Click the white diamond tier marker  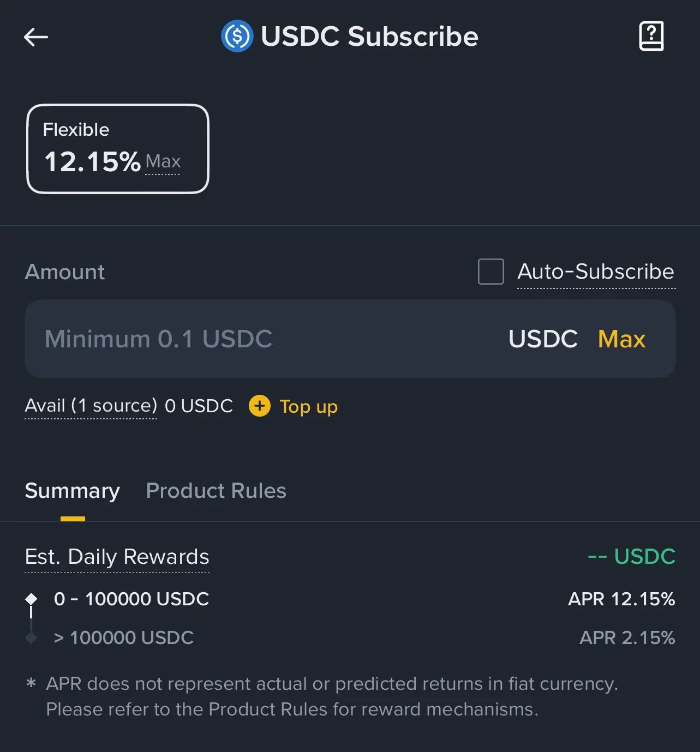[x=31, y=599]
